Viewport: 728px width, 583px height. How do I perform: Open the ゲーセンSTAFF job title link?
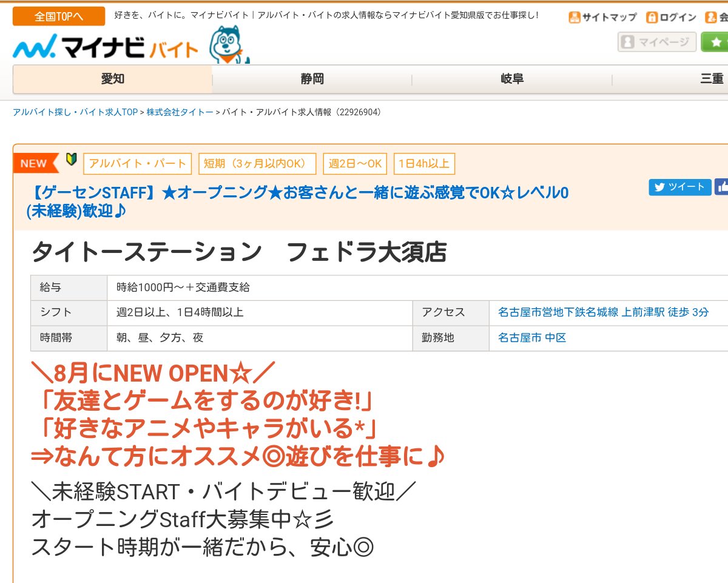[297, 202]
